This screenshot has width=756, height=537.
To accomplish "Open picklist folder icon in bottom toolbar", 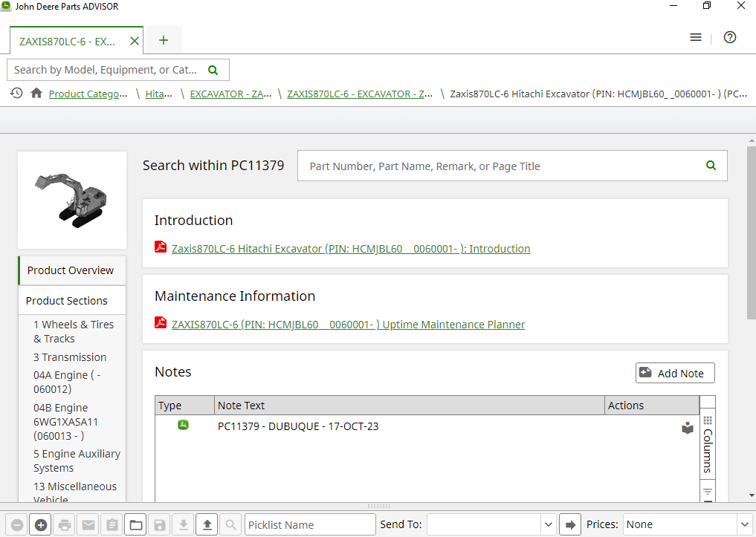I will coord(135,525).
